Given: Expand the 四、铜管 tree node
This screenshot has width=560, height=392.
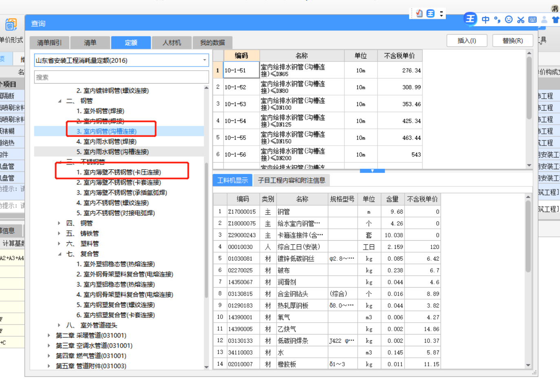Looking at the screenshot, I should pyautogui.click(x=60, y=223).
